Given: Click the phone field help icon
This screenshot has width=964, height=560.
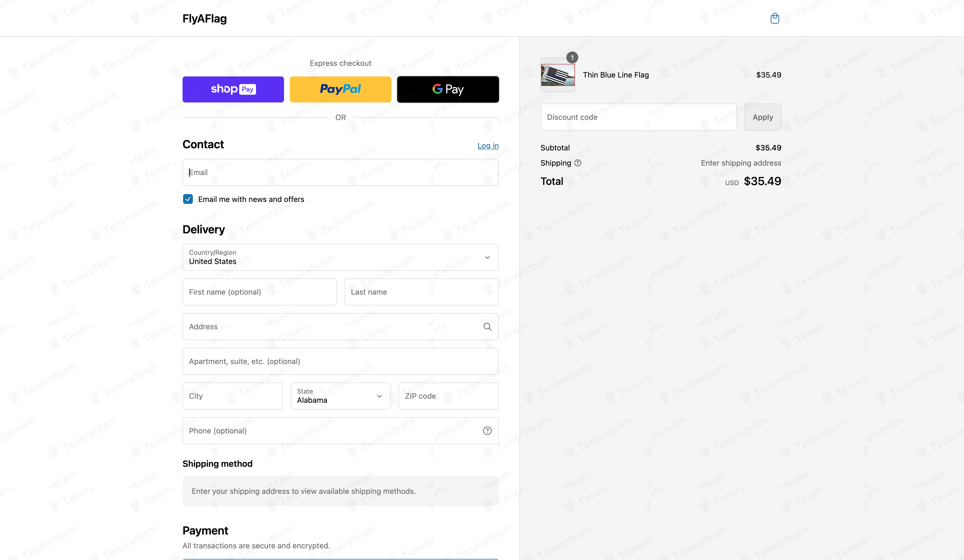Looking at the screenshot, I should 487,431.
